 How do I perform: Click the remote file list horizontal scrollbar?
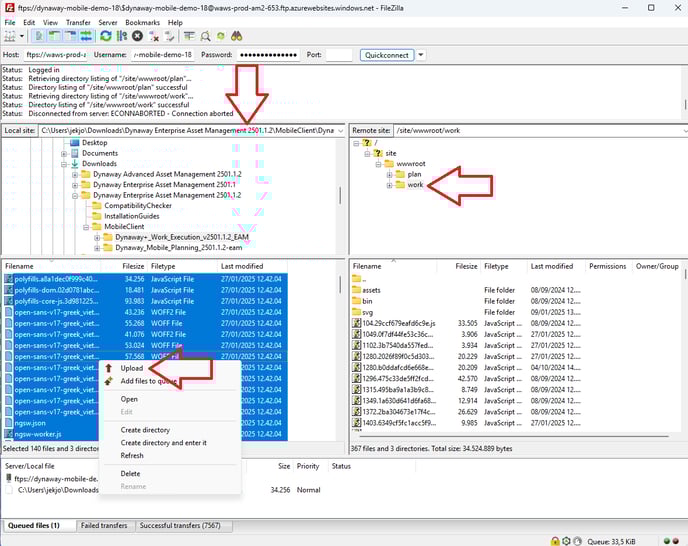(513, 437)
